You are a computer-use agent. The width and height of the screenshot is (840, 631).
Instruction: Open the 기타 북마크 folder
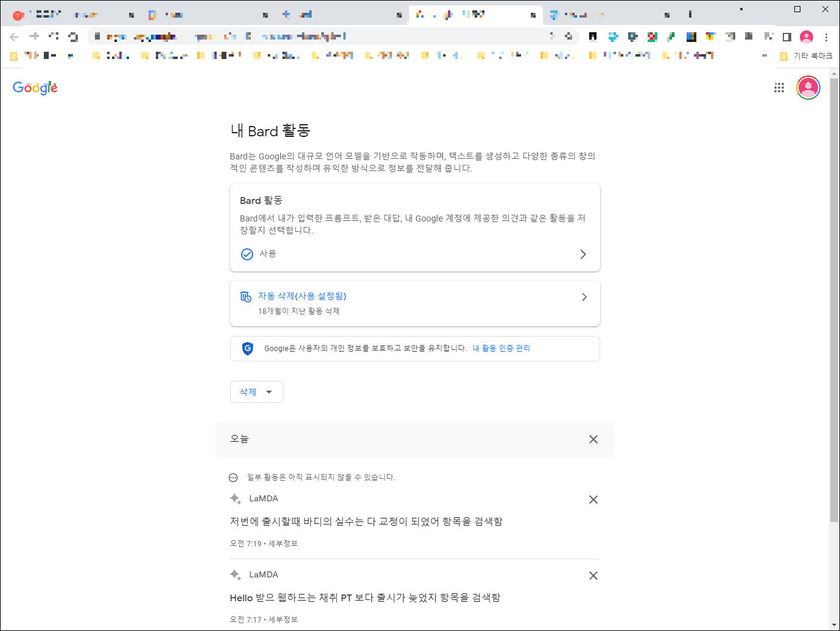807,56
